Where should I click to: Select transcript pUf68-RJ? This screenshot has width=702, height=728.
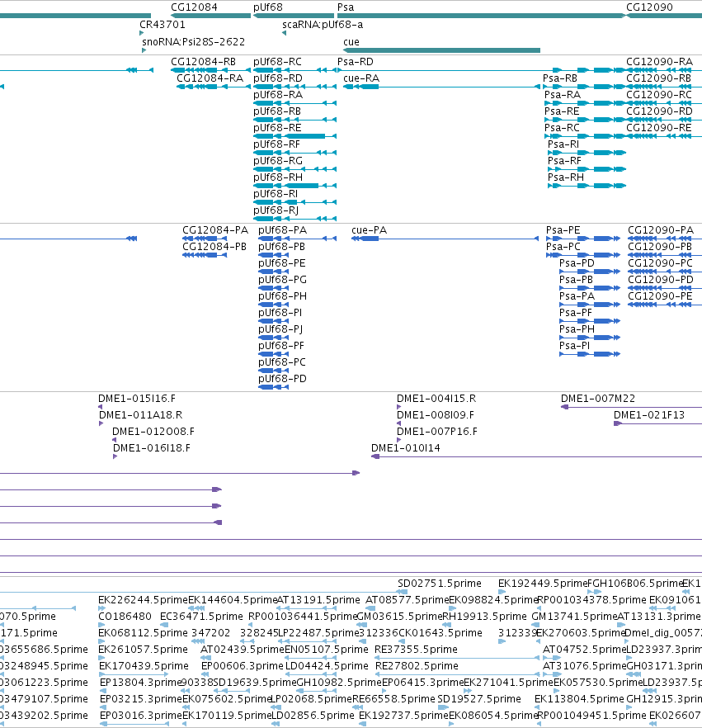(x=276, y=210)
